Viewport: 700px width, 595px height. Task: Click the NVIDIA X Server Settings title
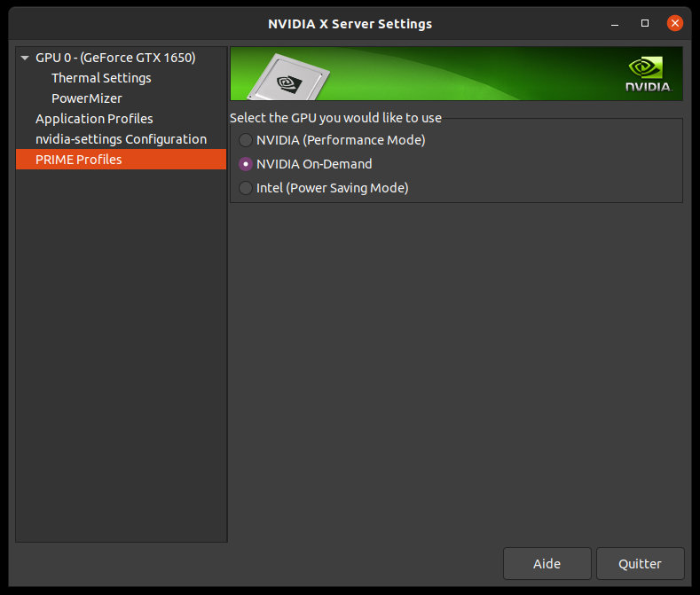350,24
